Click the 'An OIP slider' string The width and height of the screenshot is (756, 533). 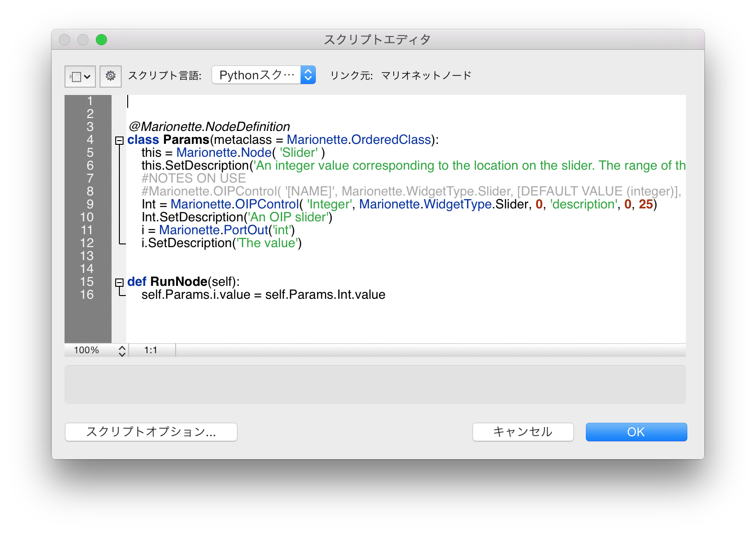click(288, 217)
